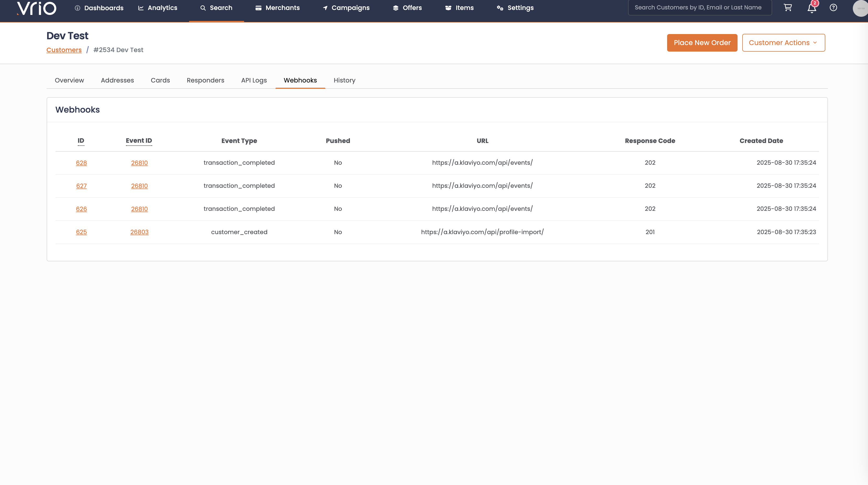Click transaction_completed in row 628
The image size is (868, 485).
239,163
